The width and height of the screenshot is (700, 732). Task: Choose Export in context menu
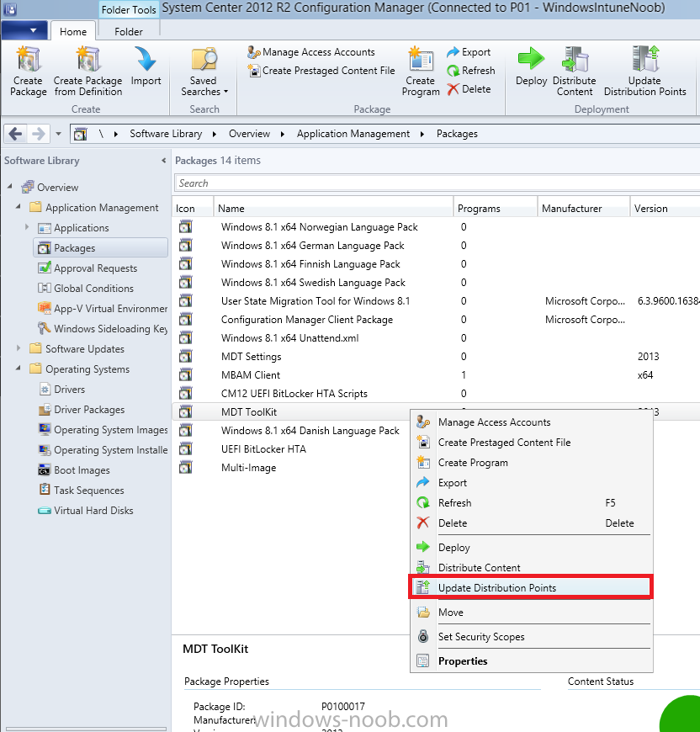[531, 482]
